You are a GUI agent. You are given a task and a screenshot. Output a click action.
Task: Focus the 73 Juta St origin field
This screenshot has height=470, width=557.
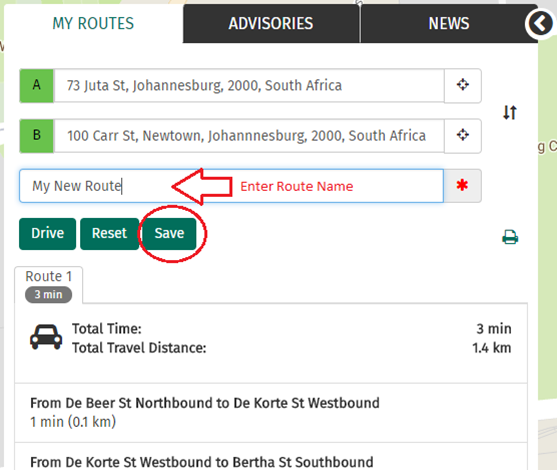point(249,86)
